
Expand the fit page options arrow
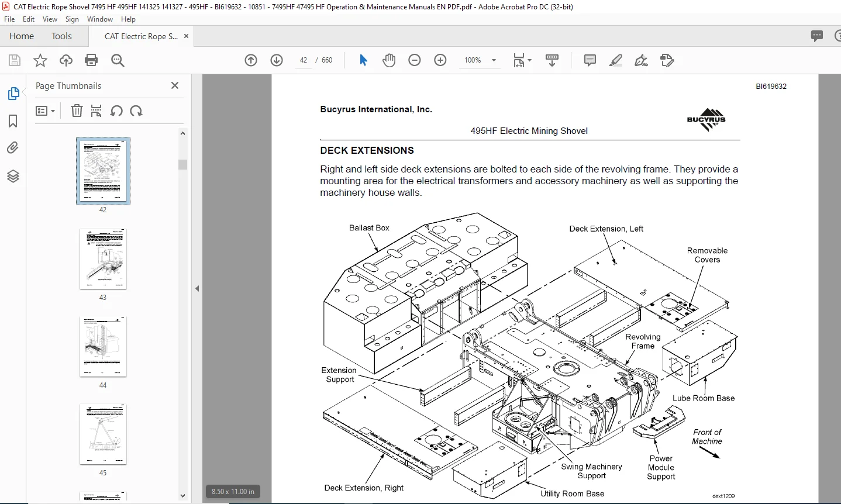530,60
